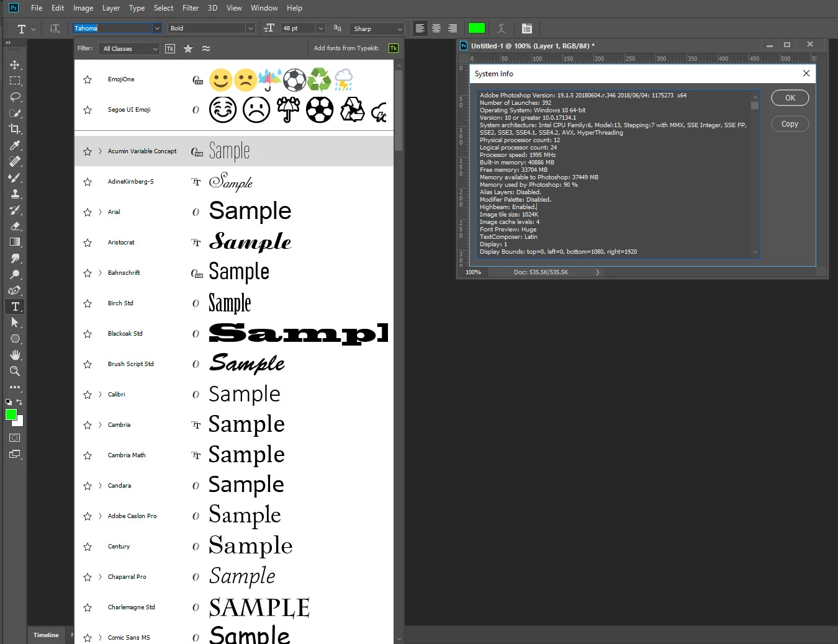Select the Eyedropper tool
Viewport: 838px width, 644px height.
point(15,145)
